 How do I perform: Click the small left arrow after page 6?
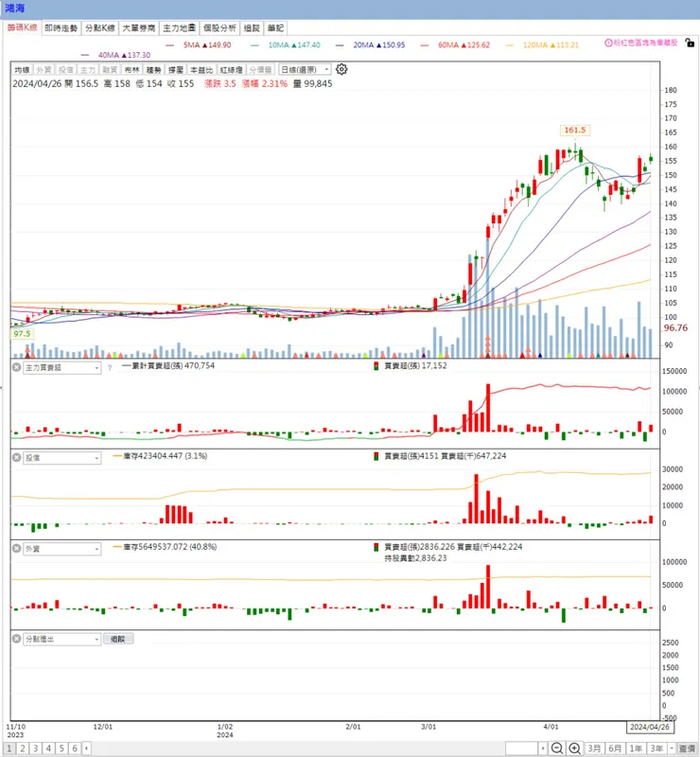86,748
